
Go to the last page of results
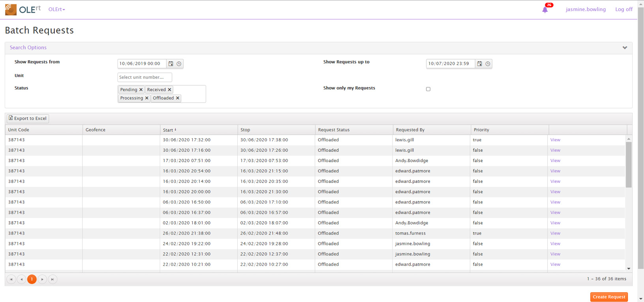(53, 279)
